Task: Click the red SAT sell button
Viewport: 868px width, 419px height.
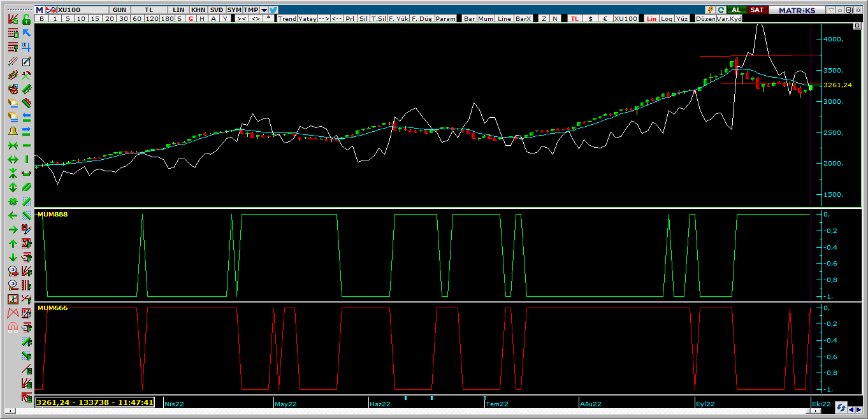Action: tap(756, 10)
